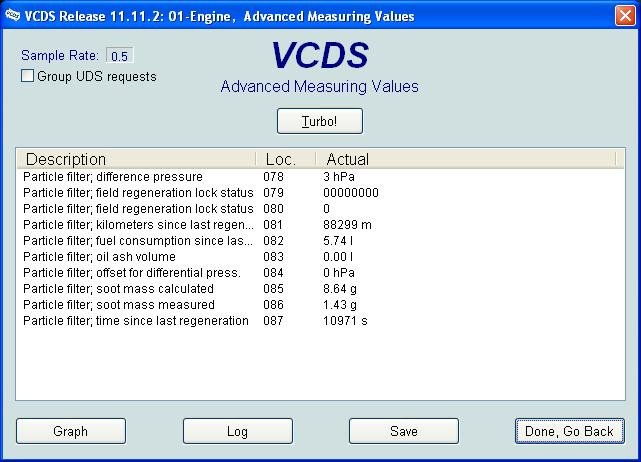Click the value '10971 s'

(x=345, y=321)
